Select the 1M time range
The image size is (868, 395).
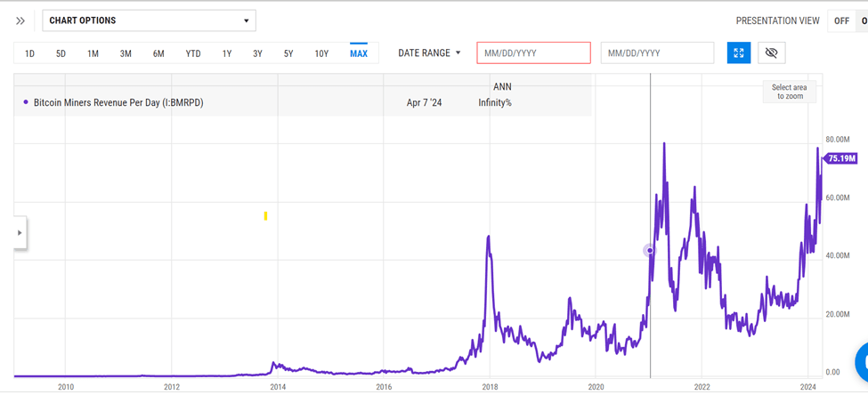click(x=93, y=54)
